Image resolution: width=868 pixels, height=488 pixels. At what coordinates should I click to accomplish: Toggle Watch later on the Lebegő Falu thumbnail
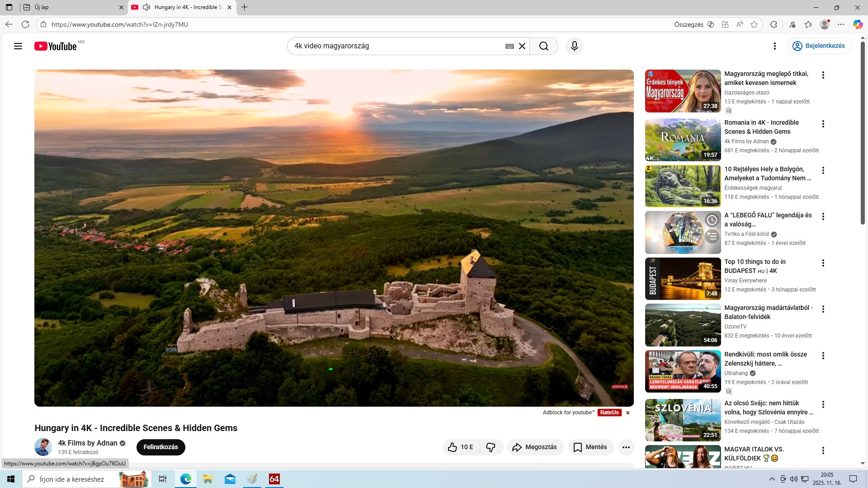click(x=712, y=220)
